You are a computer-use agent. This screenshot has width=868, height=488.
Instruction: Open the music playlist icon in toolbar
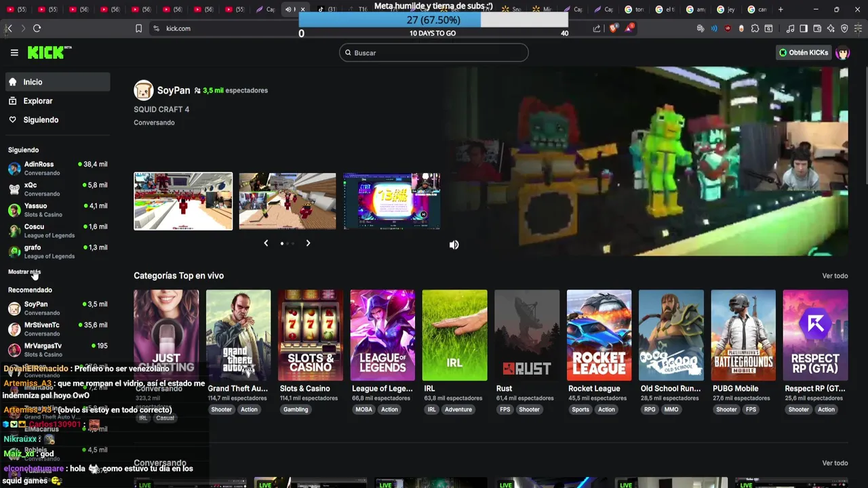(790, 28)
